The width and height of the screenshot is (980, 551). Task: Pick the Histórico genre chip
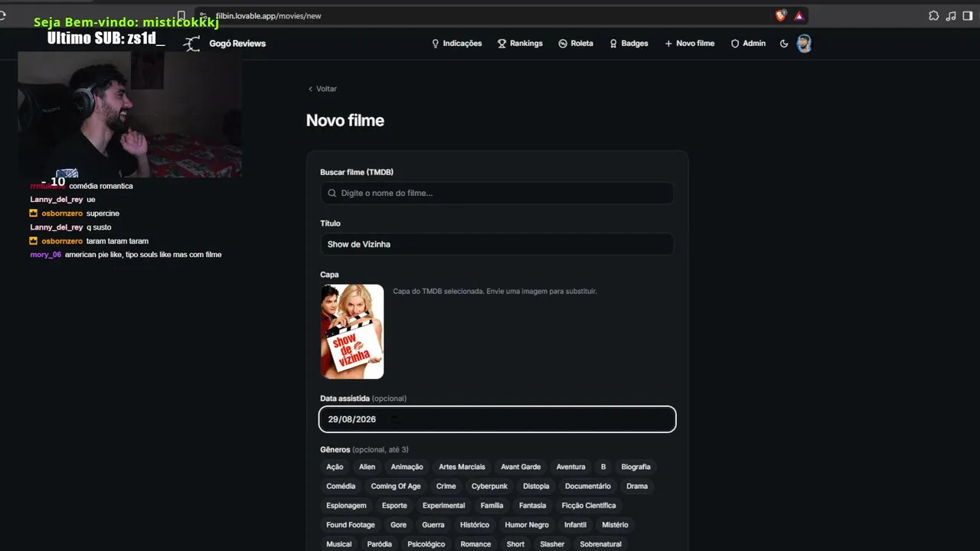click(475, 525)
